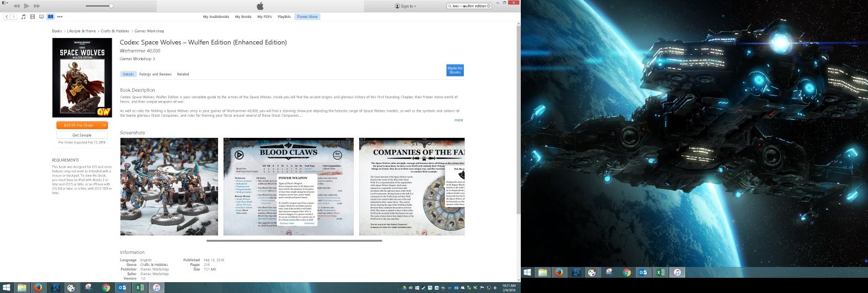Open the Games Workshop publisher link under title
This screenshot has width=868, height=293.
(137, 59)
